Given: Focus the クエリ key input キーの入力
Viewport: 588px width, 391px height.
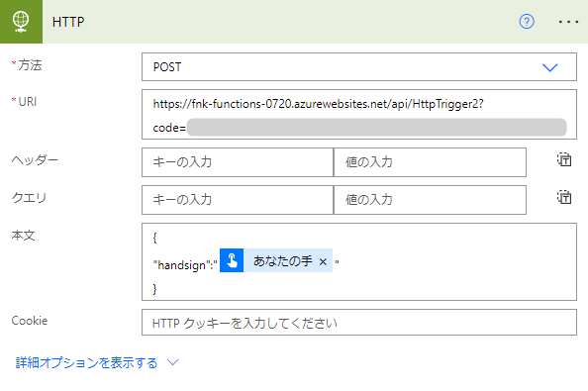Looking at the screenshot, I should [238, 200].
